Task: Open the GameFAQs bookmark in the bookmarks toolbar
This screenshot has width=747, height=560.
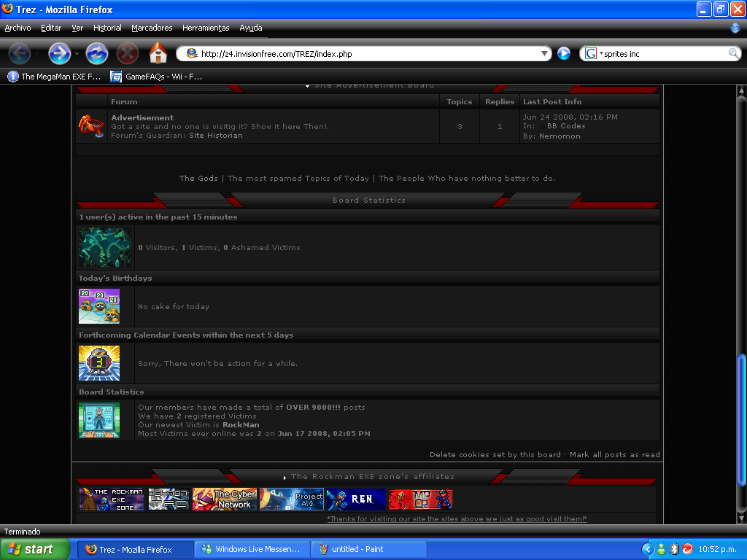Action: coord(155,76)
